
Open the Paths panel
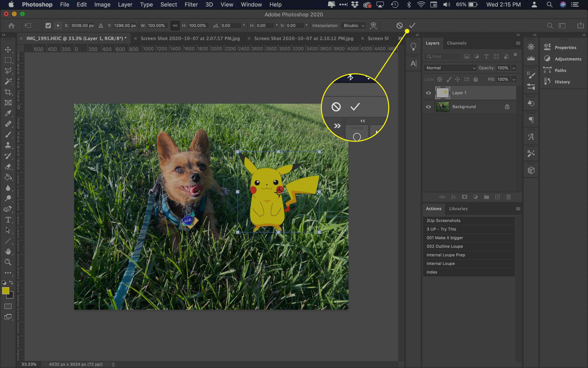[560, 70]
